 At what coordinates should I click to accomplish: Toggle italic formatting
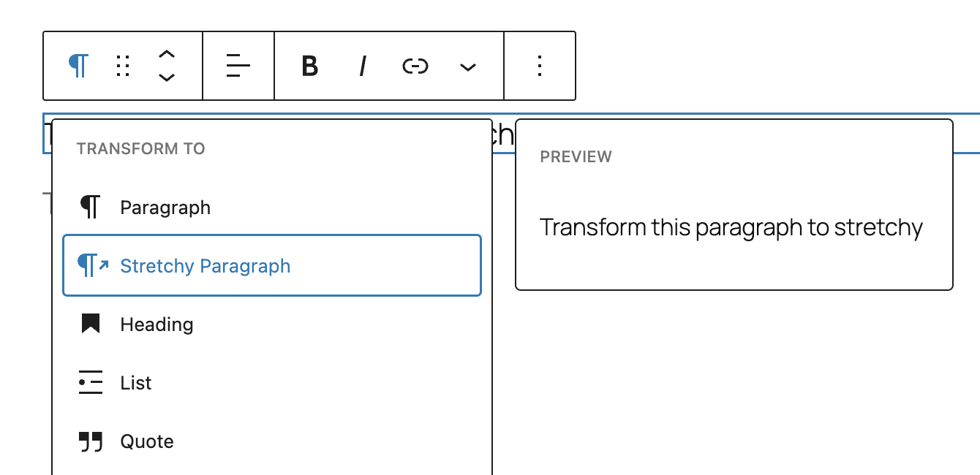coord(362,66)
